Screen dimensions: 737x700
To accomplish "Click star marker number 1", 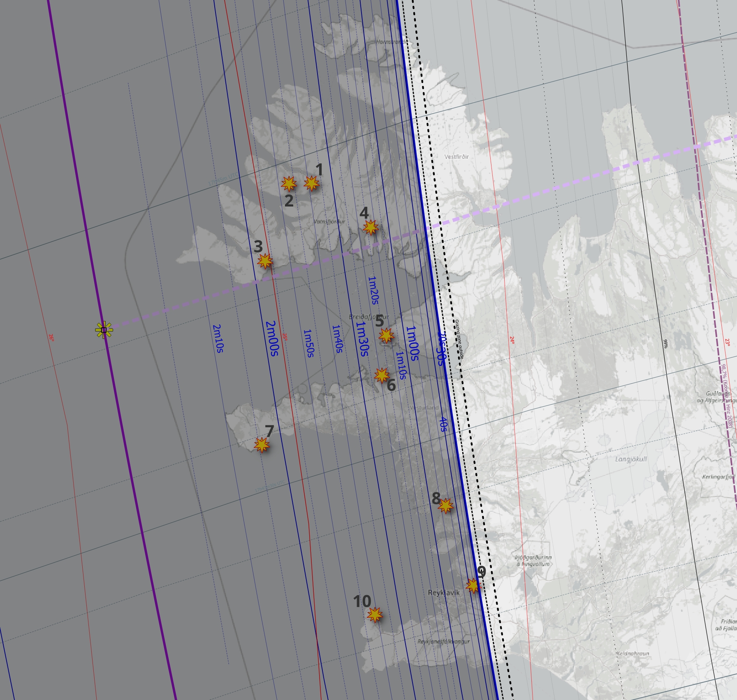I will click(311, 183).
